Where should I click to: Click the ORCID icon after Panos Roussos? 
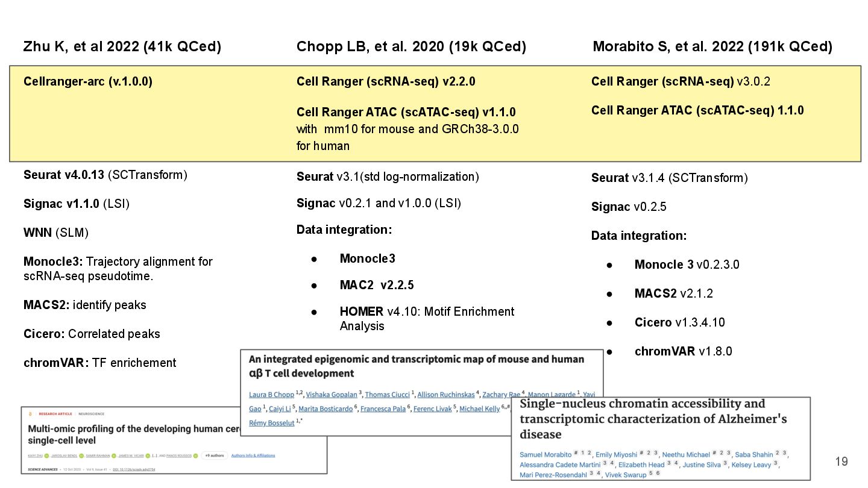(x=196, y=455)
